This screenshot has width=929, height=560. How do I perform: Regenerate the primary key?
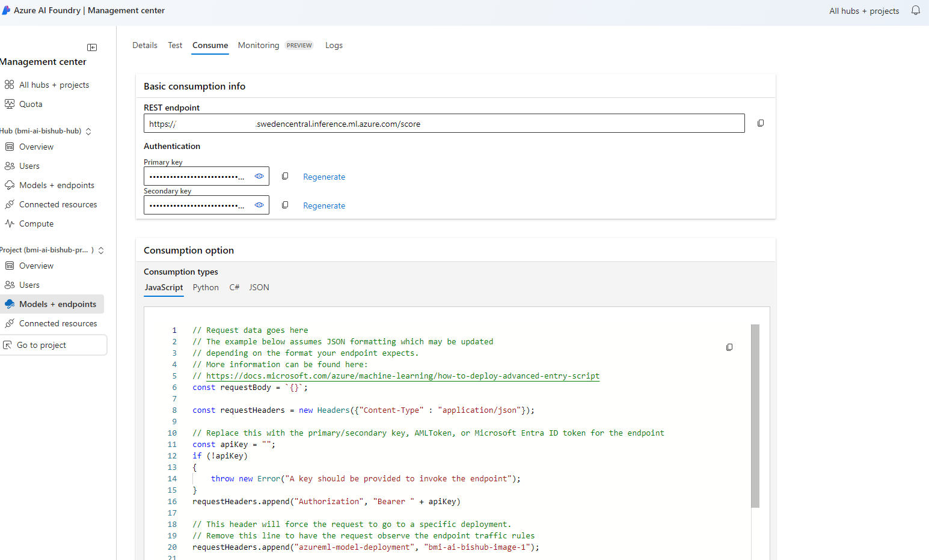click(324, 177)
